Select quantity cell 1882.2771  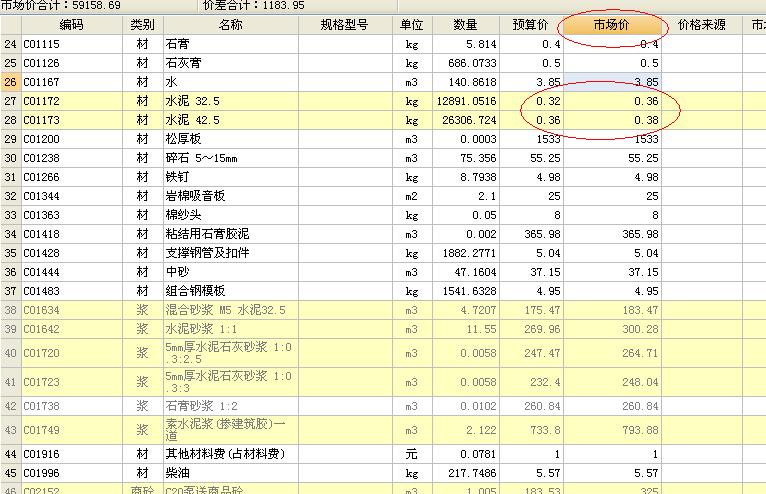[466, 253]
